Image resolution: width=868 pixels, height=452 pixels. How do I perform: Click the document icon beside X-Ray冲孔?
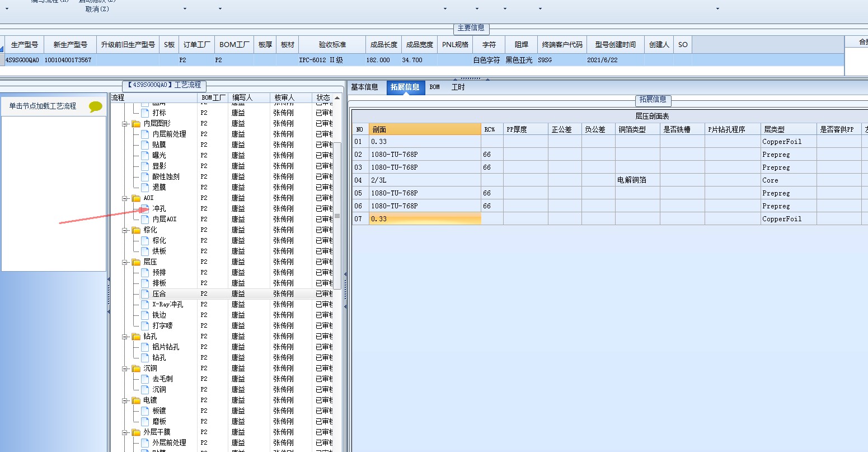146,304
